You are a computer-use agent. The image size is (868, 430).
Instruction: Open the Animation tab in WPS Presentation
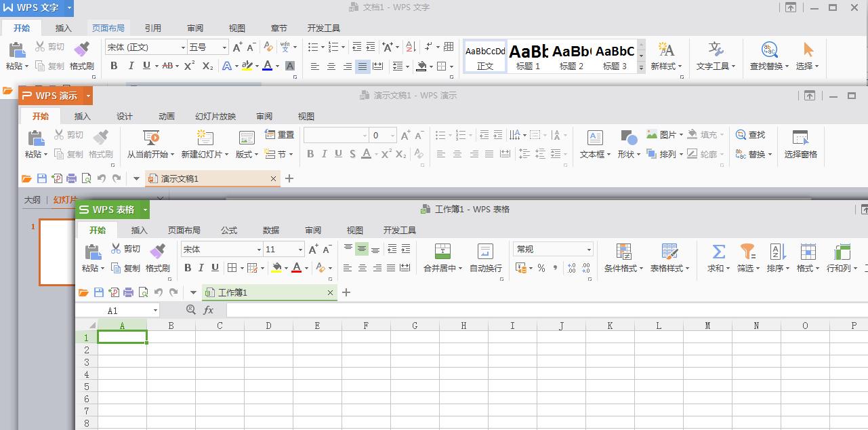(x=167, y=116)
